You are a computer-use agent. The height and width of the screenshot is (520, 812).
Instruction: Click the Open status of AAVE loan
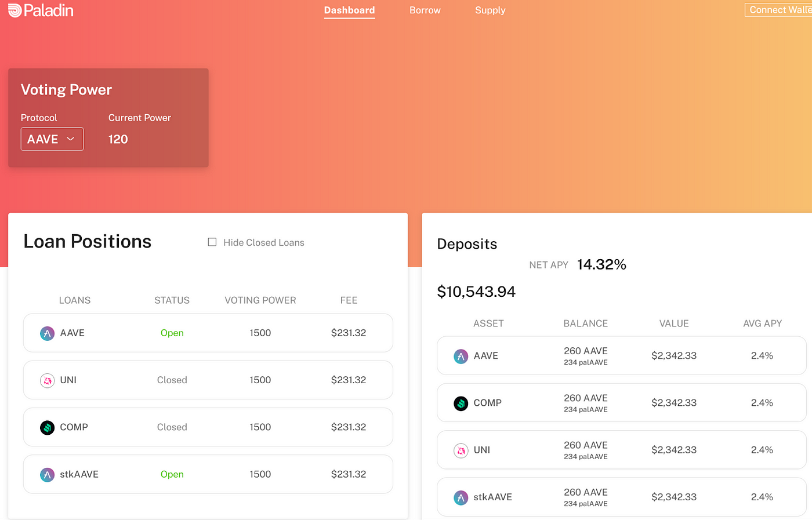click(172, 333)
